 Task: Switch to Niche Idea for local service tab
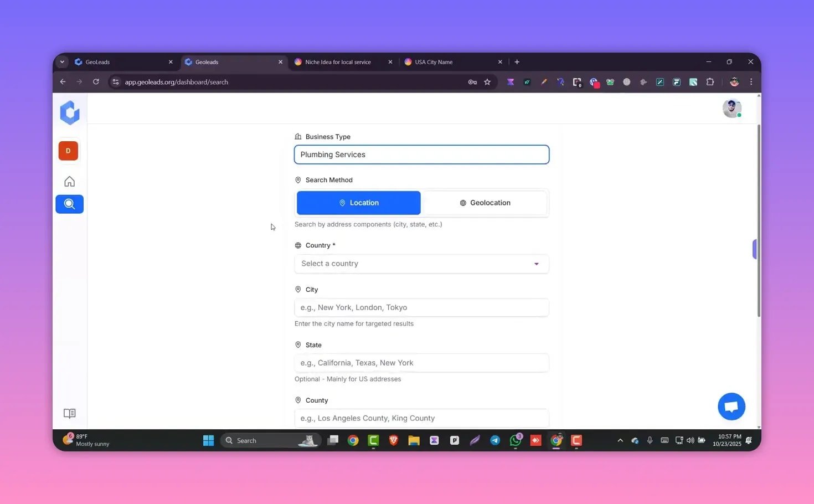click(x=338, y=62)
